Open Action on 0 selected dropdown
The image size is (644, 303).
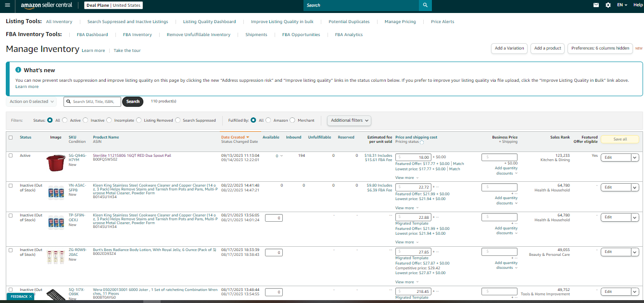32,101
